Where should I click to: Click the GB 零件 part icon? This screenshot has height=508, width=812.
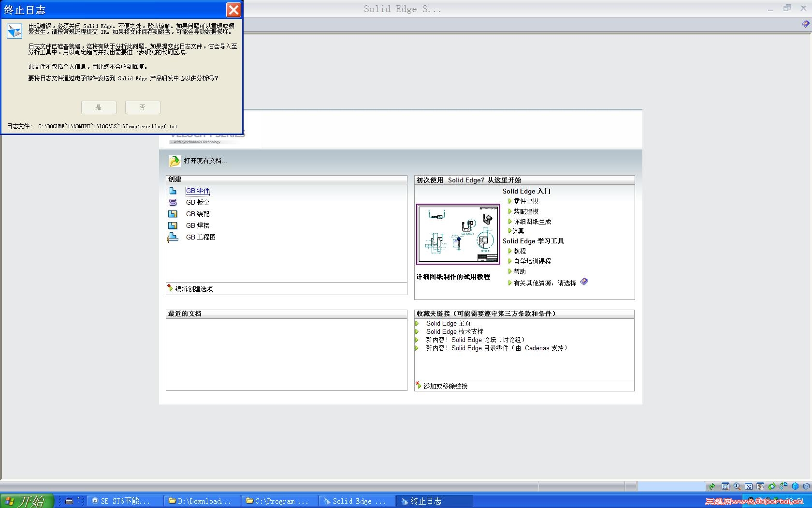click(x=173, y=191)
